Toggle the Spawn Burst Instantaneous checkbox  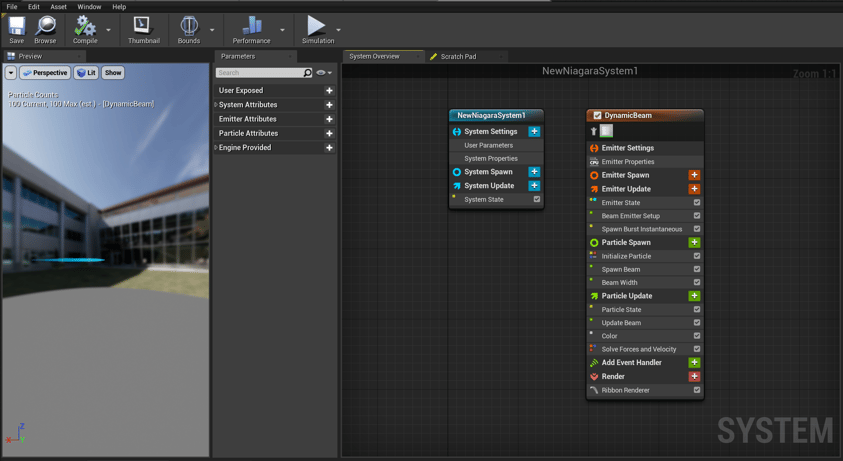pyautogui.click(x=697, y=229)
